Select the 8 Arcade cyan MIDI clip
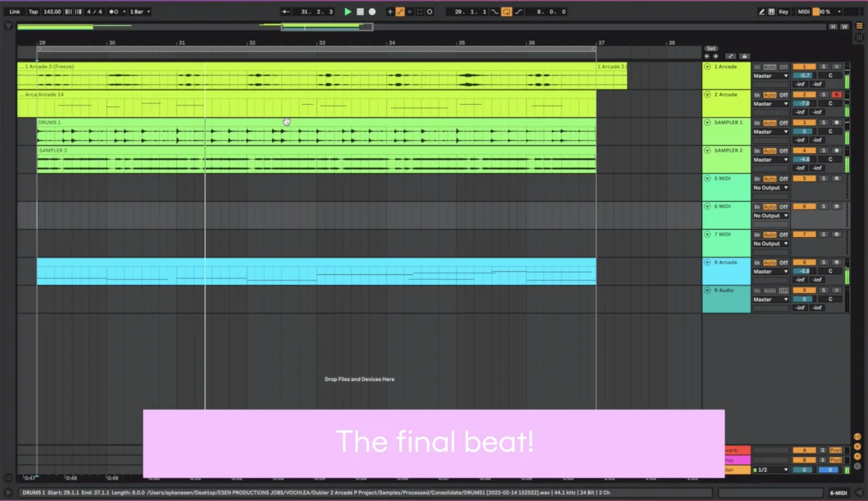This screenshot has width=868, height=501. pyautogui.click(x=316, y=271)
